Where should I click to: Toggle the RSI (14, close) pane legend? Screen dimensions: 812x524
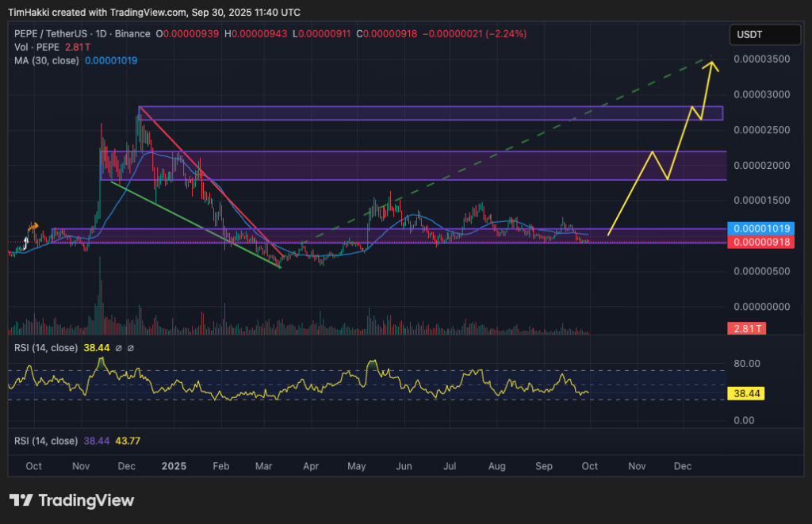pos(48,348)
